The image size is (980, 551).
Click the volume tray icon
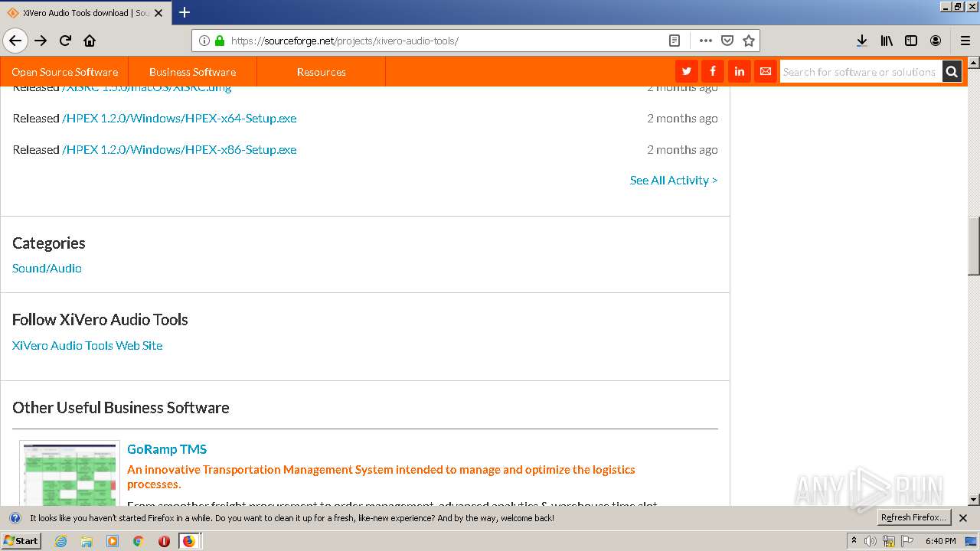click(871, 541)
